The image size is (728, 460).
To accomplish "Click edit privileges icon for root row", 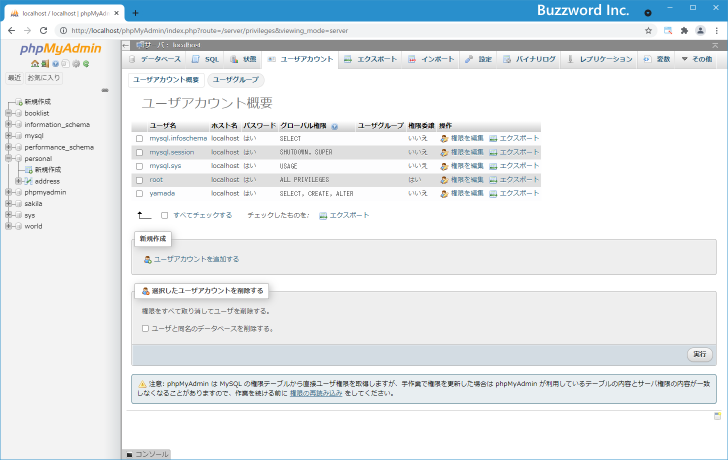I will [444, 180].
